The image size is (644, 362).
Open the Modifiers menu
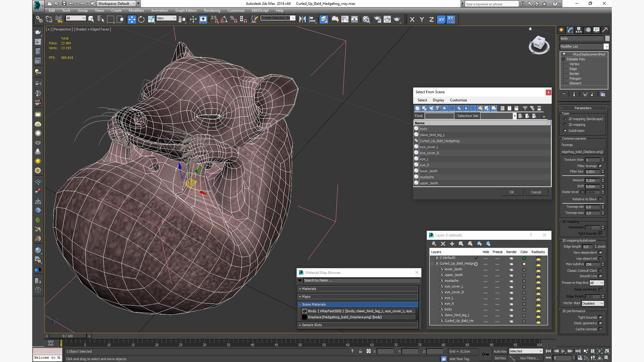136,10
